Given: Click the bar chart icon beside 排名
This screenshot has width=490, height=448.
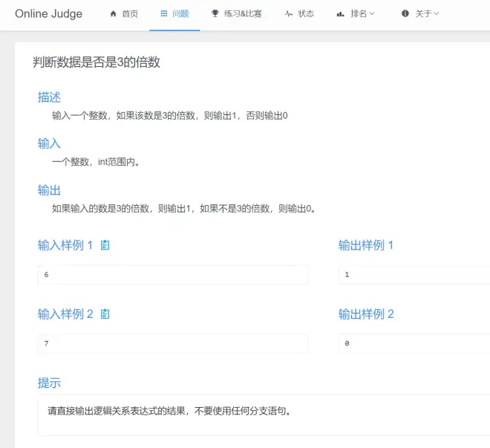Looking at the screenshot, I should (x=340, y=14).
